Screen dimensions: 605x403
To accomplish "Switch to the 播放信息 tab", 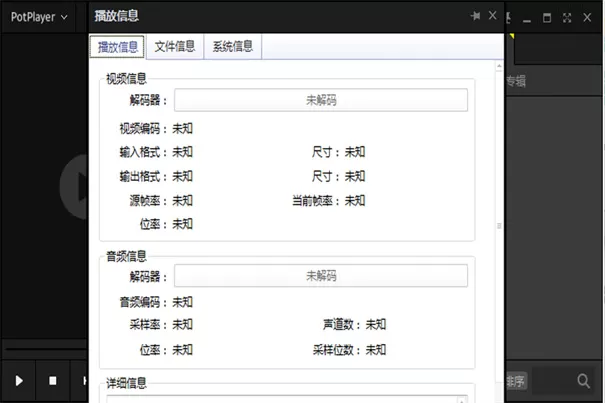I will pyautogui.click(x=117, y=47).
